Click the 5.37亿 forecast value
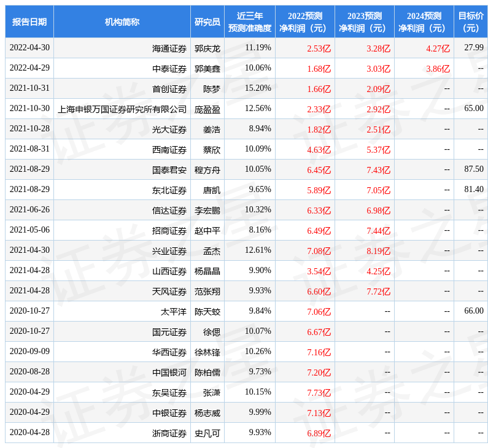The width and height of the screenshot is (488, 448). pos(379,150)
